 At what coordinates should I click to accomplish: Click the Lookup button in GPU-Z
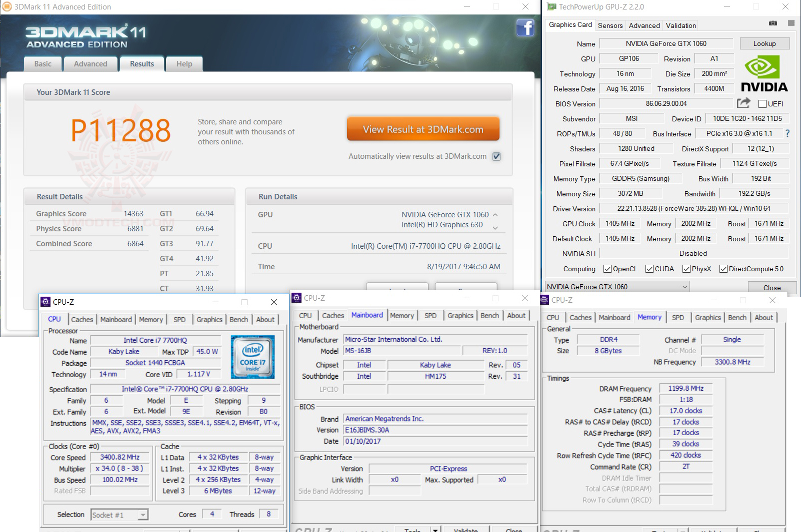click(764, 43)
